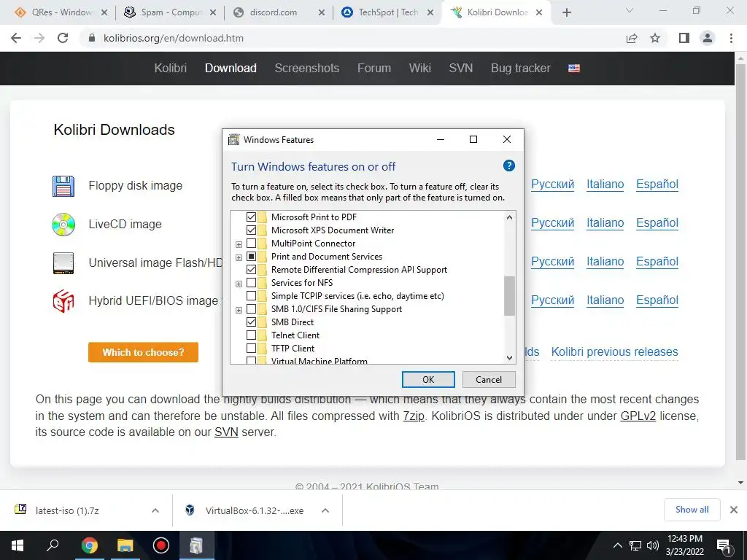Open taskbar search magnifier
The width and height of the screenshot is (747, 560).
pos(53,545)
